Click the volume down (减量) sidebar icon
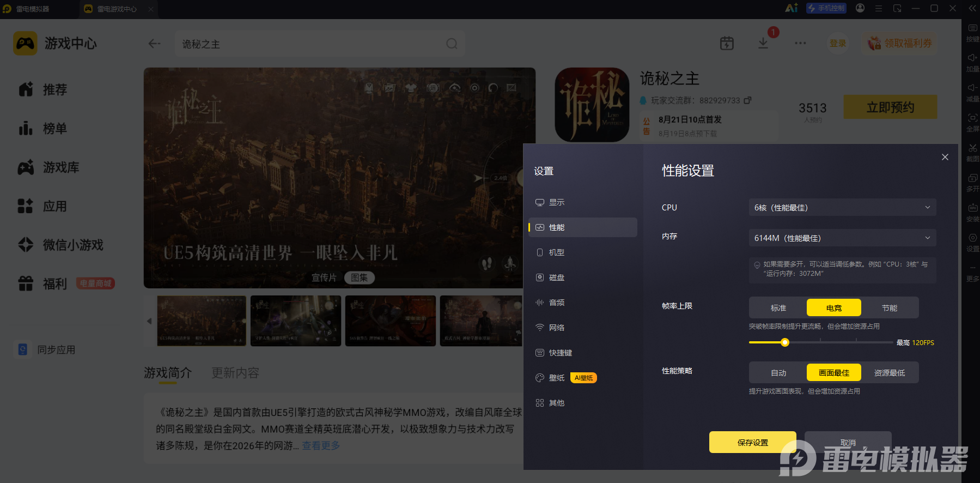The height and width of the screenshot is (483, 980). tap(972, 92)
